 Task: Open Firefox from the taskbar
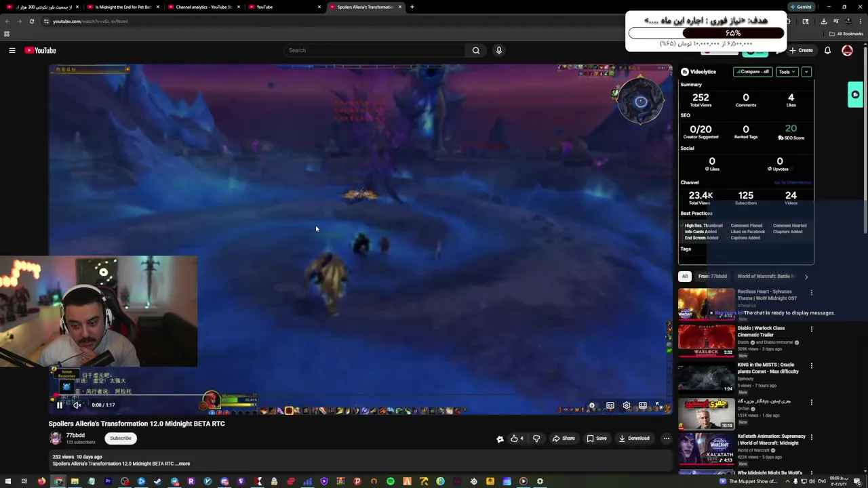coord(41,481)
